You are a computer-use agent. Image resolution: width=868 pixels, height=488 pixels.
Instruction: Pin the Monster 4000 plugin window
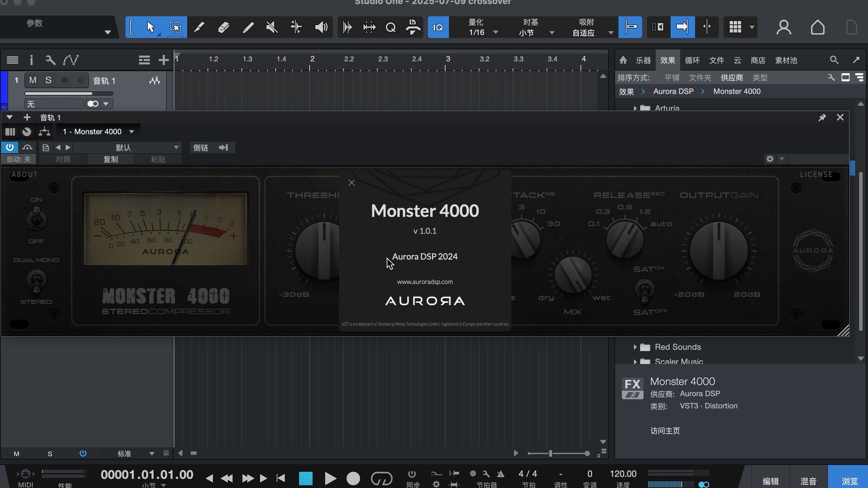822,117
